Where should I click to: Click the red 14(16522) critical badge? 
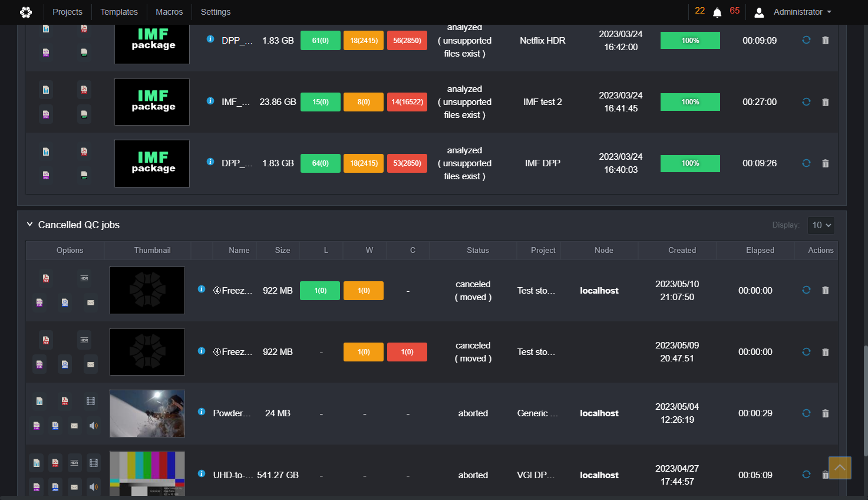click(407, 102)
